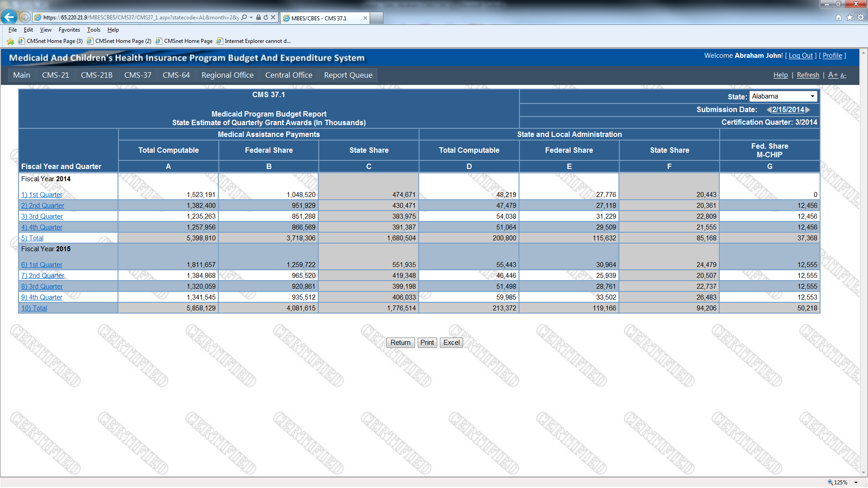Expand address bar autocomplete dropdown arrow
Screen dimensions: 868x488
coord(251,17)
